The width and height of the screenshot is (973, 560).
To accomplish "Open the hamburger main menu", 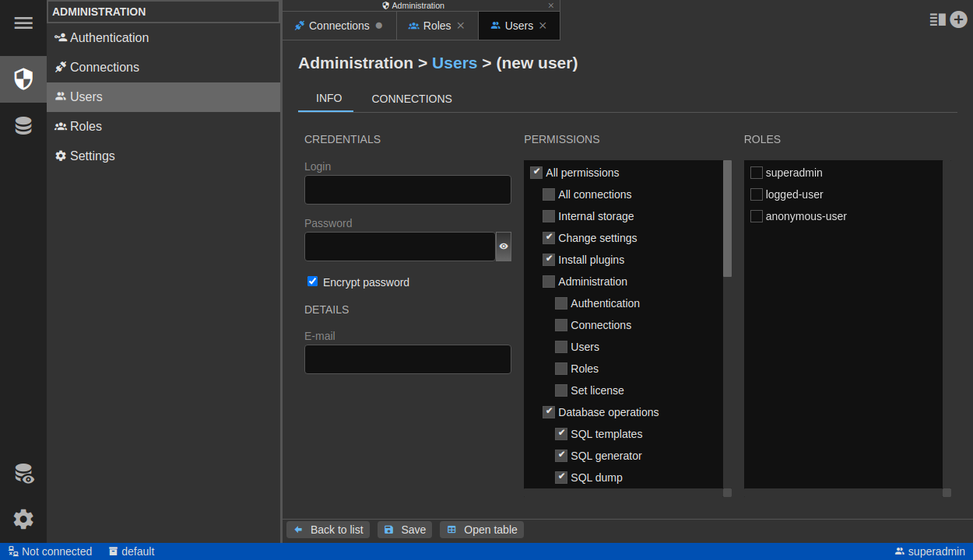I will coord(23,23).
